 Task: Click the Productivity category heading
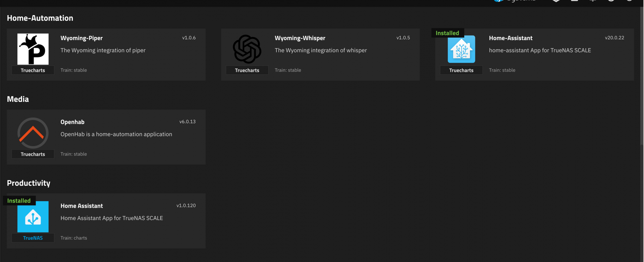29,183
